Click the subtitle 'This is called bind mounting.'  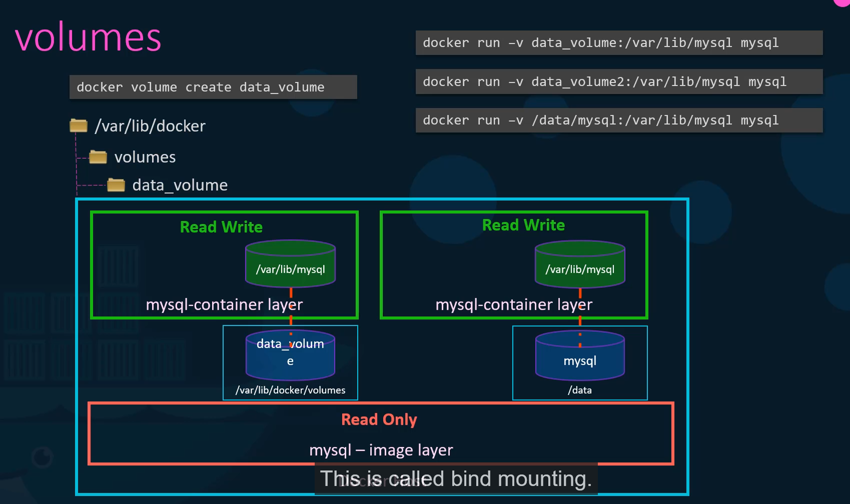[x=456, y=479]
